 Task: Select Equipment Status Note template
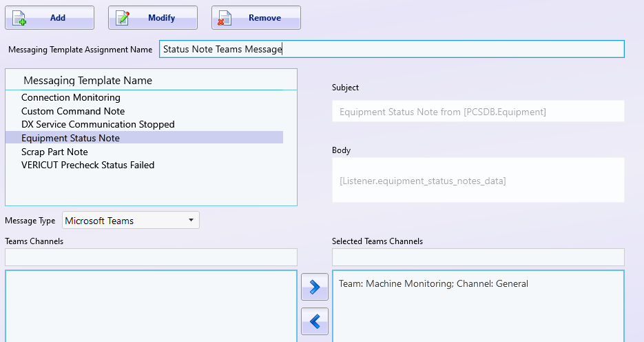point(144,138)
